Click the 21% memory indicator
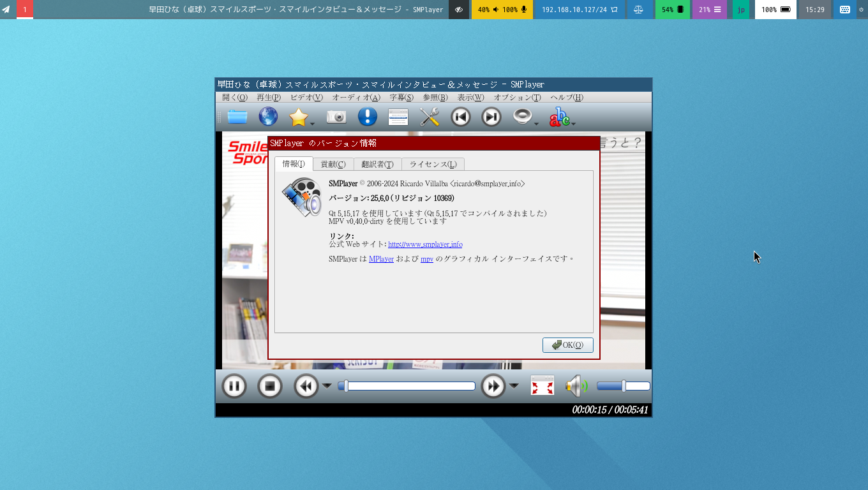 pos(710,10)
